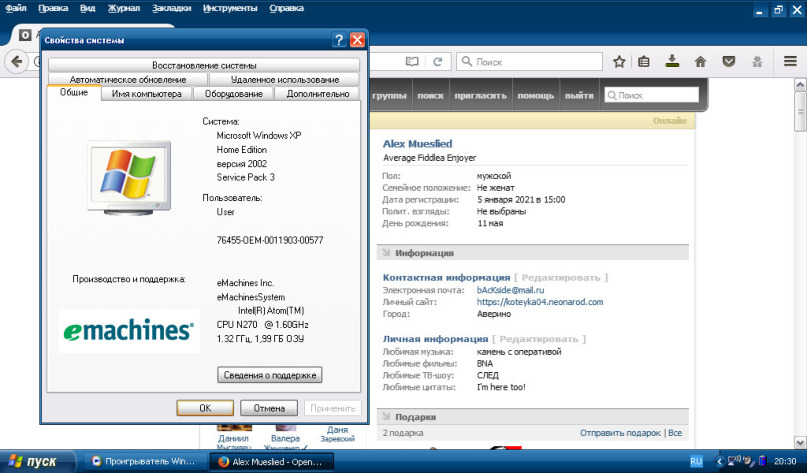The width and height of the screenshot is (807, 473).
Task: Click Отправить подарок link
Action: [620, 433]
